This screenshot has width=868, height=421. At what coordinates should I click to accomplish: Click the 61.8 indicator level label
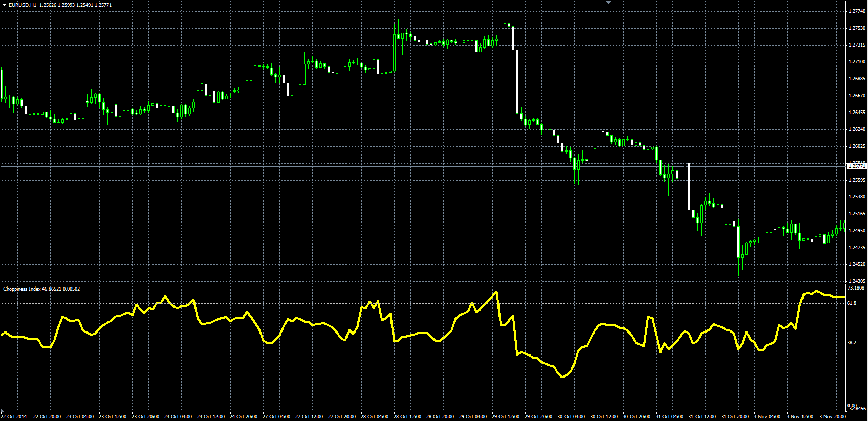852,303
